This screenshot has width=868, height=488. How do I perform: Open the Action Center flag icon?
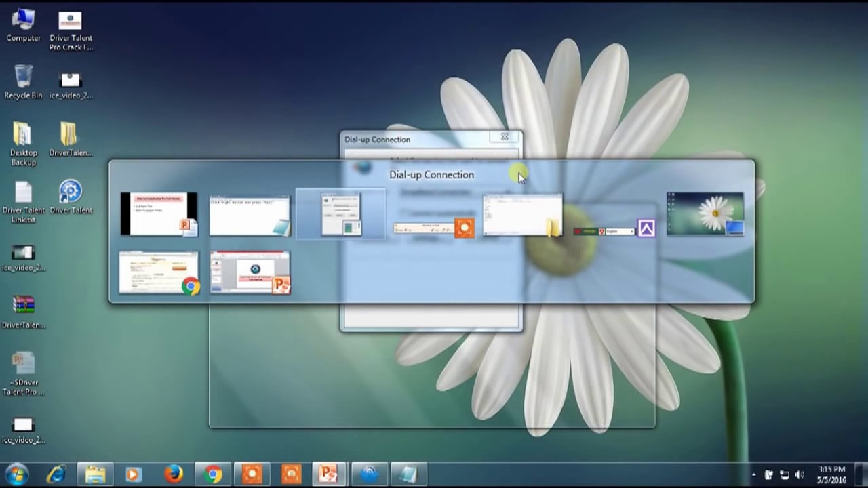pos(769,475)
